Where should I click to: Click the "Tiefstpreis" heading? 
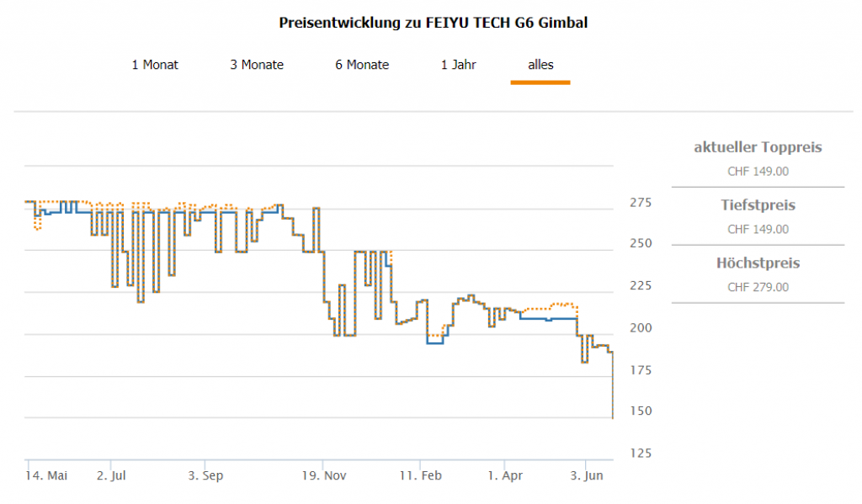pos(758,205)
